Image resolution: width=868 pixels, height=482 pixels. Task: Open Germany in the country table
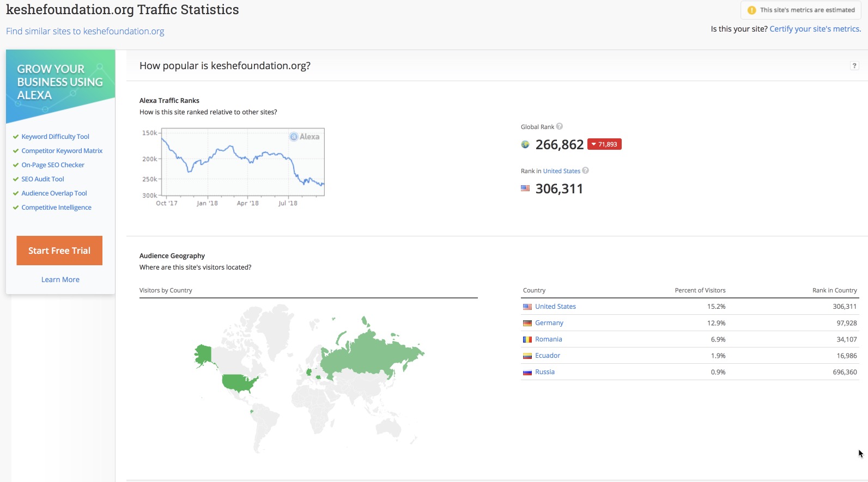549,323
